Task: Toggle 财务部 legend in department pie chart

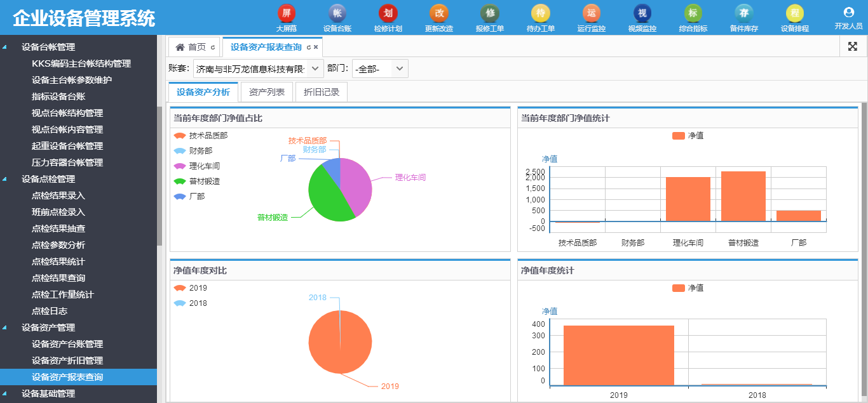Action: pos(193,151)
